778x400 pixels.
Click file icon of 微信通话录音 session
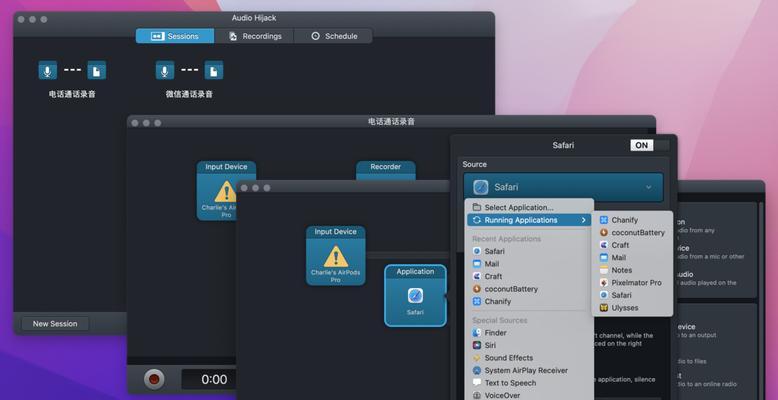point(214,70)
